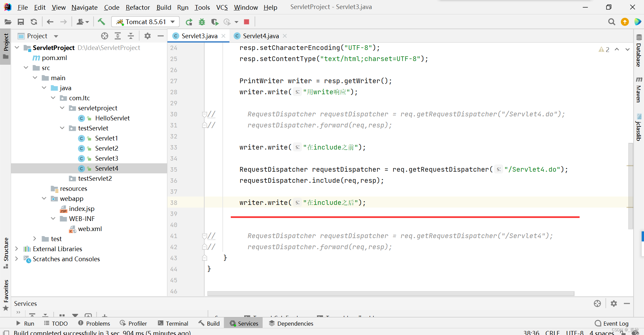Open the File menu
This screenshot has height=335, width=644.
coord(23,7)
